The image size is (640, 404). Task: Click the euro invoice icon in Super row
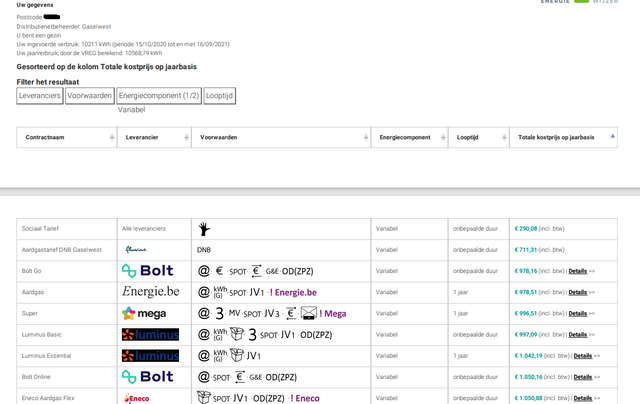click(x=291, y=313)
